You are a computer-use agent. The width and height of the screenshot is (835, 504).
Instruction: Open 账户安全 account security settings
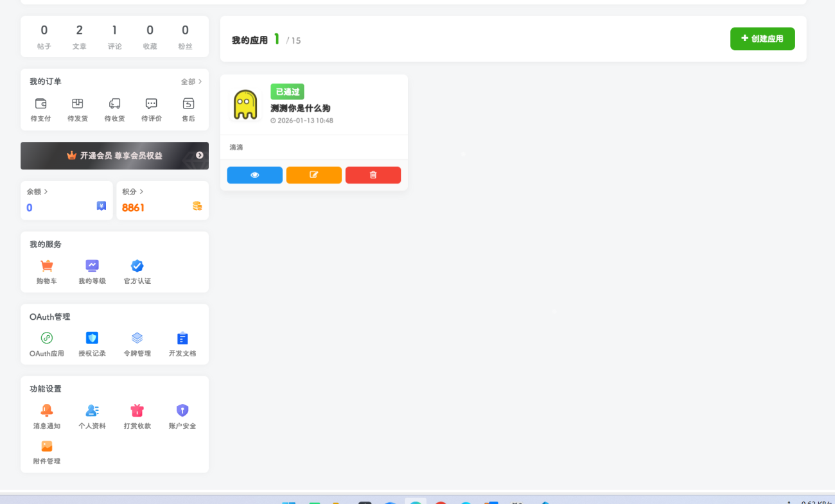(x=182, y=416)
